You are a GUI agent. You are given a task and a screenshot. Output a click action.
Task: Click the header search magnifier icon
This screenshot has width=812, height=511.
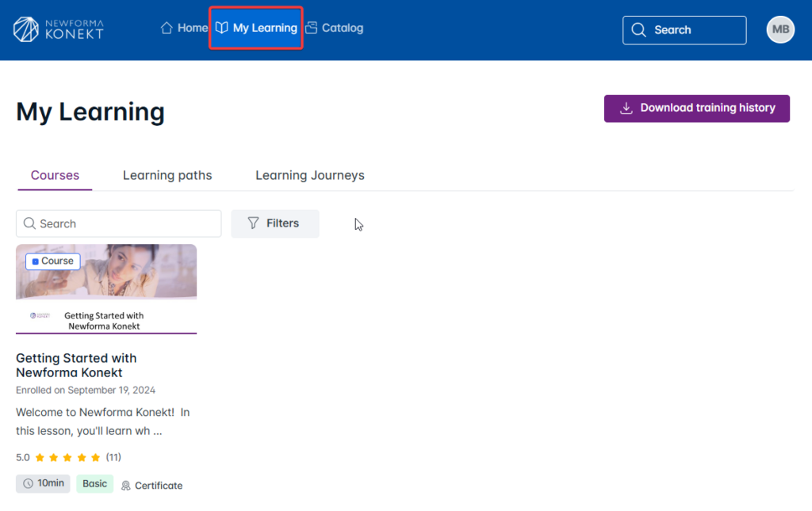tap(638, 30)
